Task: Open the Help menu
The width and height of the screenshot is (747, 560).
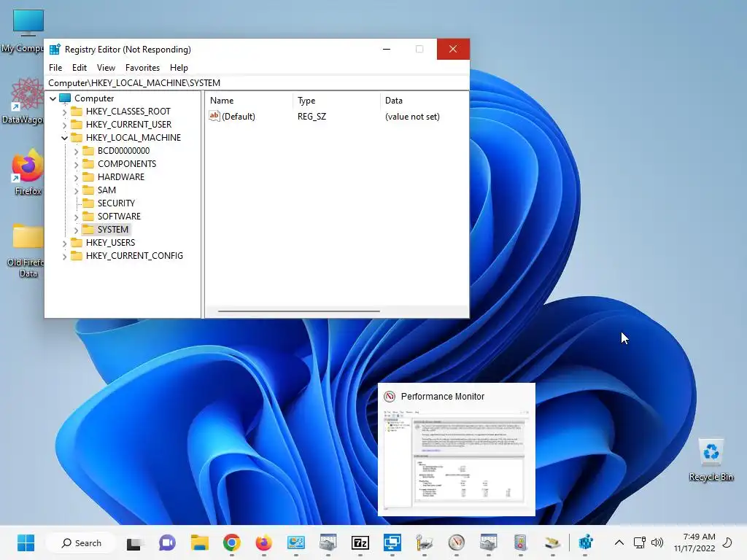Action: pos(179,68)
